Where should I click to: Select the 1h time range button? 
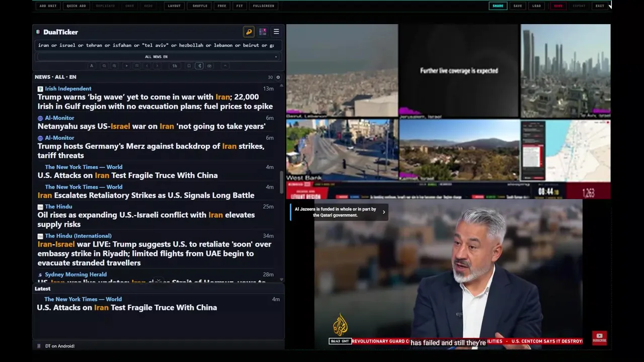click(175, 66)
